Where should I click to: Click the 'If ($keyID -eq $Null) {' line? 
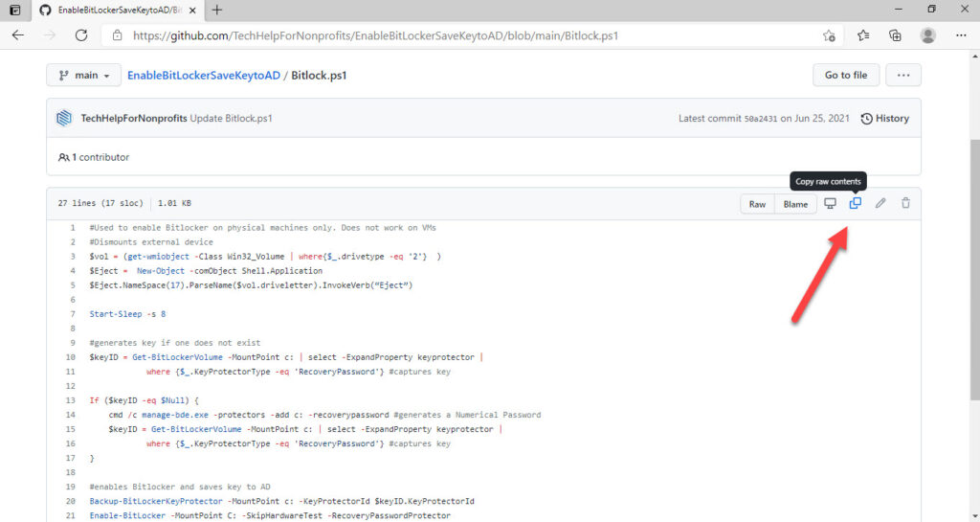point(145,400)
